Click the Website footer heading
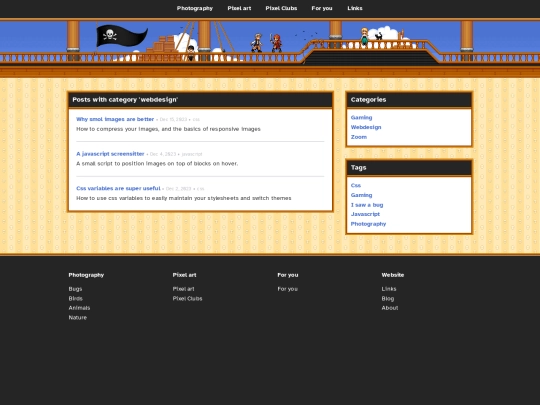 tap(393, 275)
